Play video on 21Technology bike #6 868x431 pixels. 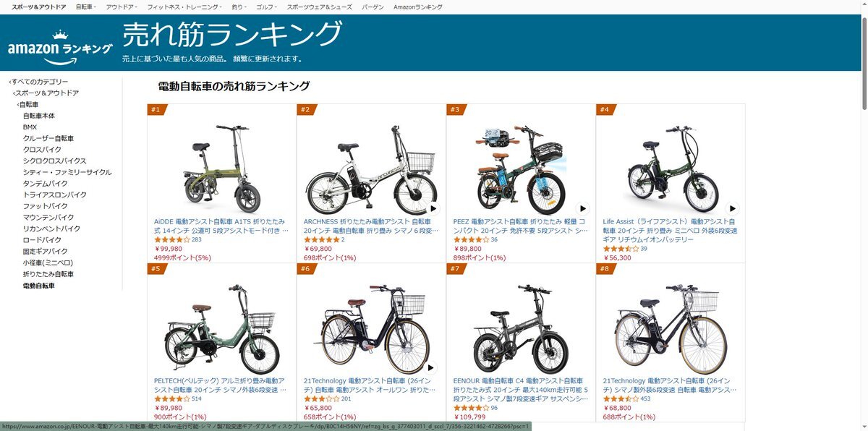coord(433,367)
